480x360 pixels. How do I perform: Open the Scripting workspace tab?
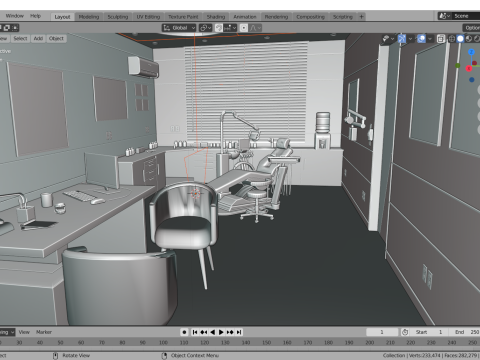[343, 17]
